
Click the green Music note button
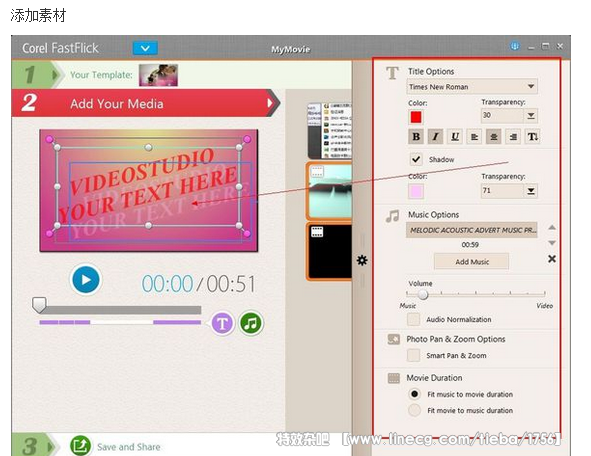(x=251, y=323)
